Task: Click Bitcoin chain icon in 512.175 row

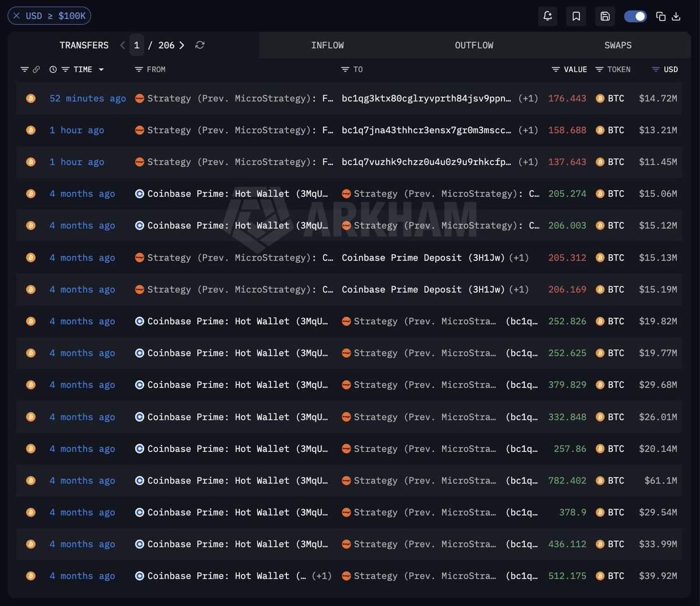Action: [x=30, y=576]
